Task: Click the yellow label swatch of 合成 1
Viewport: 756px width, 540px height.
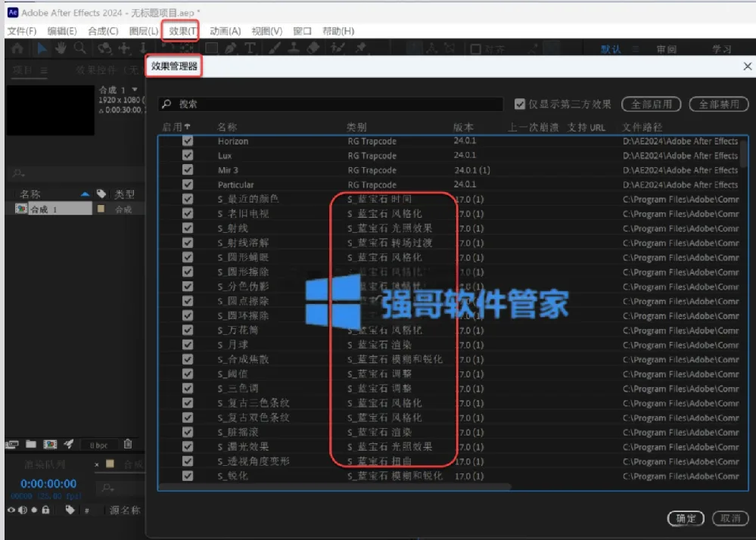Action: (101, 209)
